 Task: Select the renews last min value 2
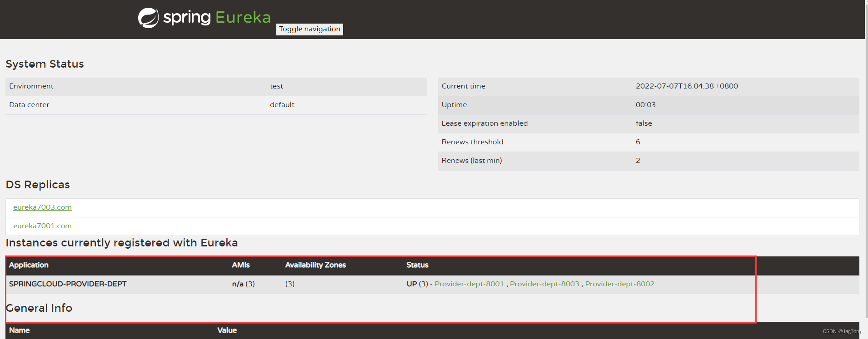pyautogui.click(x=638, y=161)
